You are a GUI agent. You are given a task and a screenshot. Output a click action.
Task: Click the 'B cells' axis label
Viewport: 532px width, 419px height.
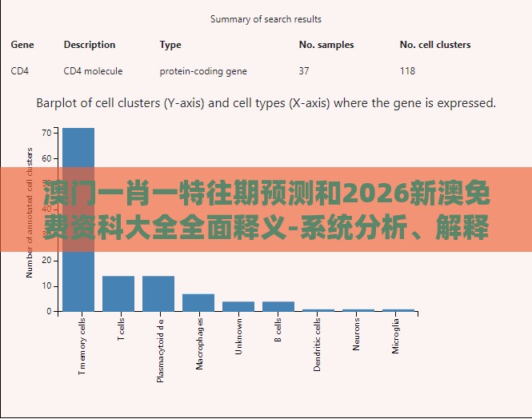pyautogui.click(x=278, y=329)
